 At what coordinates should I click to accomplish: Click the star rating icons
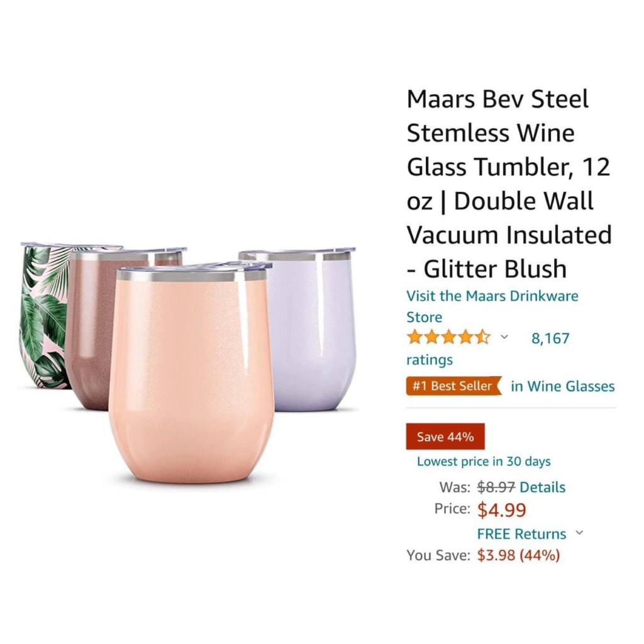[448, 338]
